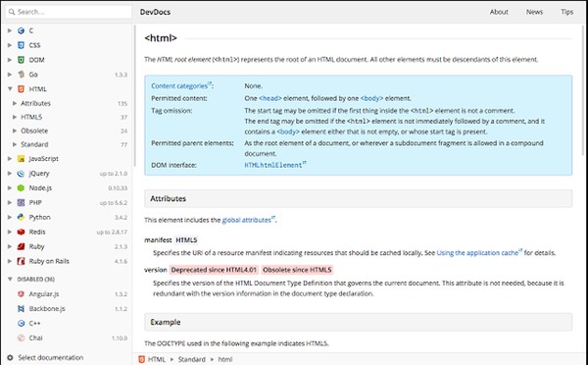Click the Obsolete since HTML5 label
This screenshot has height=365, width=588.
[297, 270]
